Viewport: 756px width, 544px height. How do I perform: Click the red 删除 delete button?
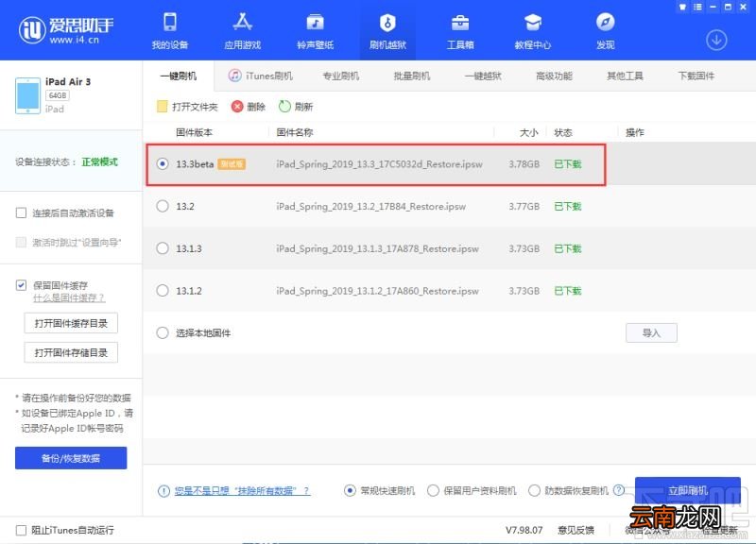pyautogui.click(x=249, y=107)
